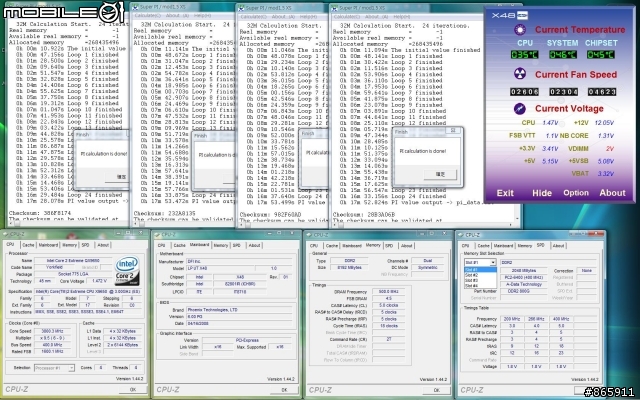
Task: Click title icon of Super PI with checksum 28B3A06B
Action: coord(334,8)
